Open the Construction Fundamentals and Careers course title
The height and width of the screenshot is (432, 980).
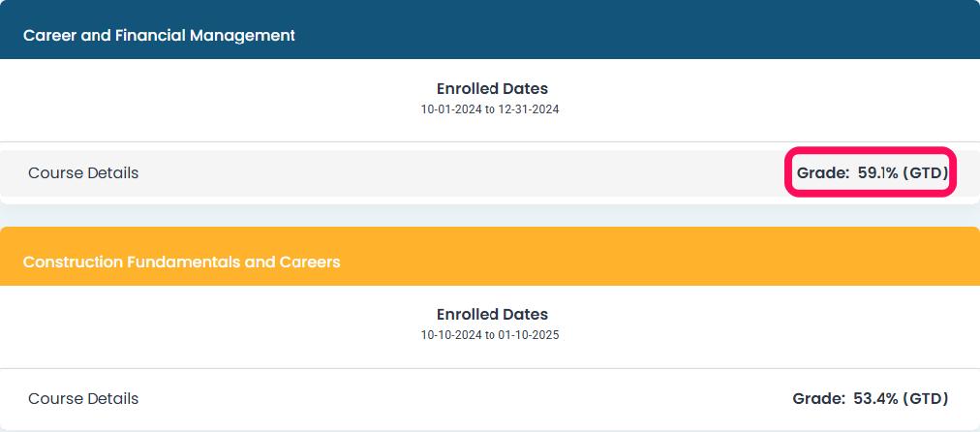181,262
